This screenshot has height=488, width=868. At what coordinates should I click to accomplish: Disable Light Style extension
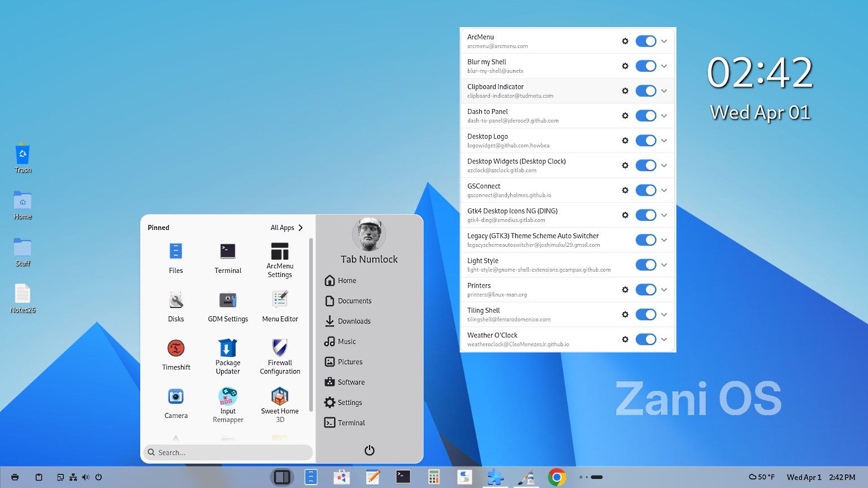(x=646, y=265)
